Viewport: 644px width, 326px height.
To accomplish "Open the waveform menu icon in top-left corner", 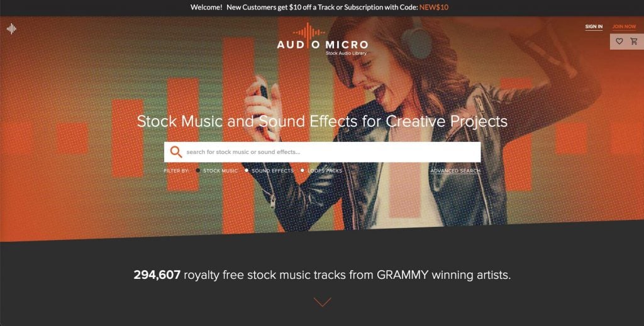I will click(x=11, y=29).
